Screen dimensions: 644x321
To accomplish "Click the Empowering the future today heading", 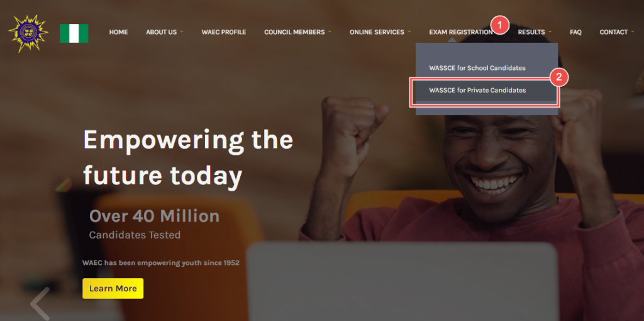I will [187, 157].
